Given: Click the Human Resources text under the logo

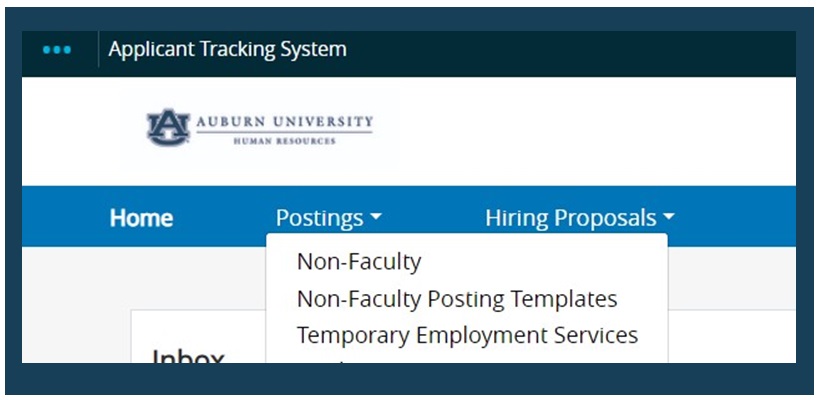Looking at the screenshot, I should click(284, 141).
